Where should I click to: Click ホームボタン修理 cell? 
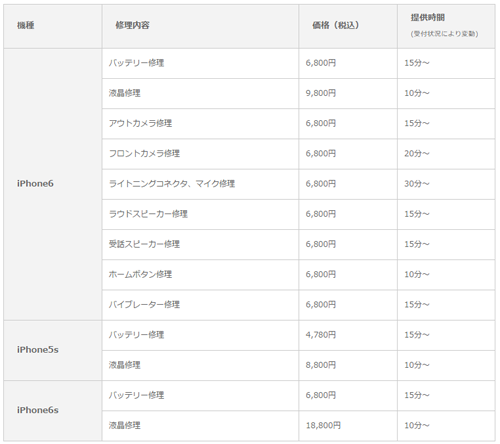(200, 275)
